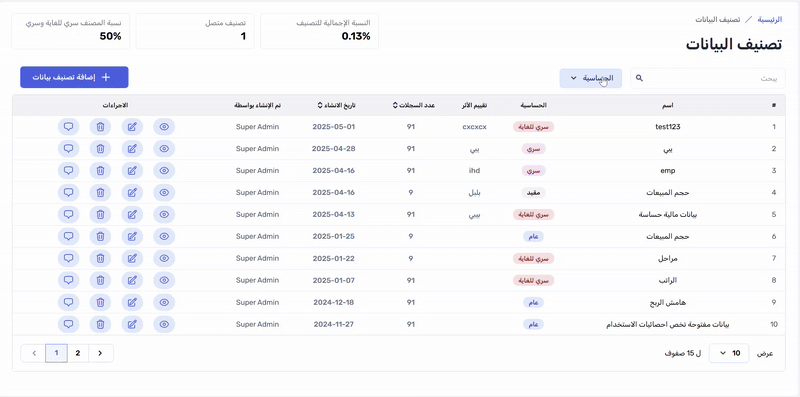The width and height of the screenshot is (800, 397).
Task: Delete row 10 بيانات مفتوحة entry
Action: (x=100, y=324)
